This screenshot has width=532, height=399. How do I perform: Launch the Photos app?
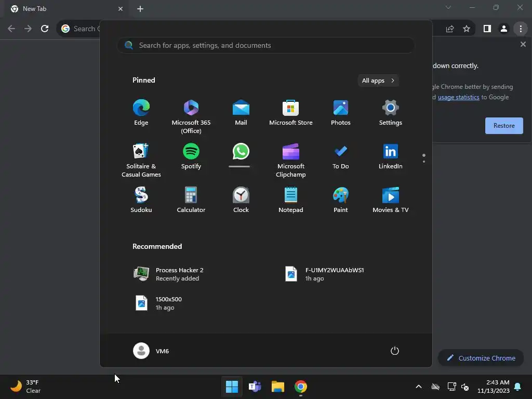[341, 113]
